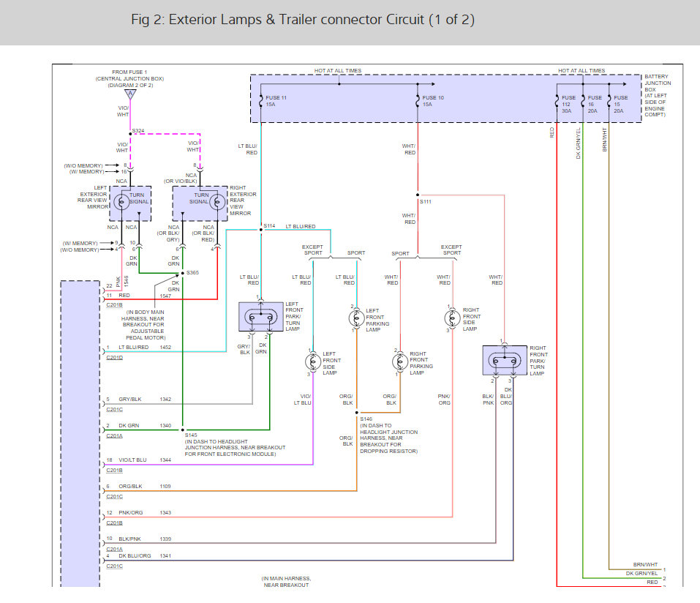Viewport: 700px width, 603px height.
Task: Click the S145 splice label
Action: (191, 435)
